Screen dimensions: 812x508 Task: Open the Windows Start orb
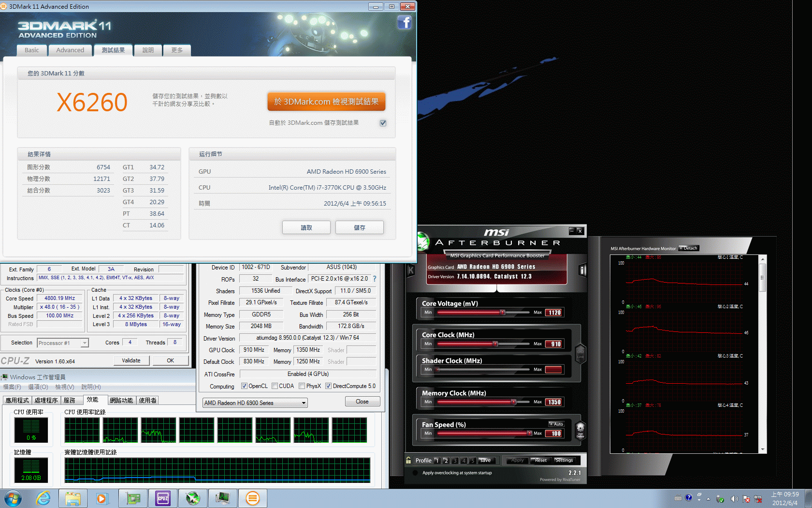[13, 498]
